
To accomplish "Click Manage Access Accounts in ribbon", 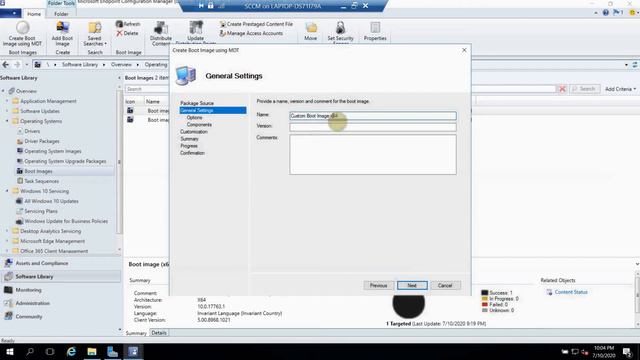I will [x=251, y=33].
